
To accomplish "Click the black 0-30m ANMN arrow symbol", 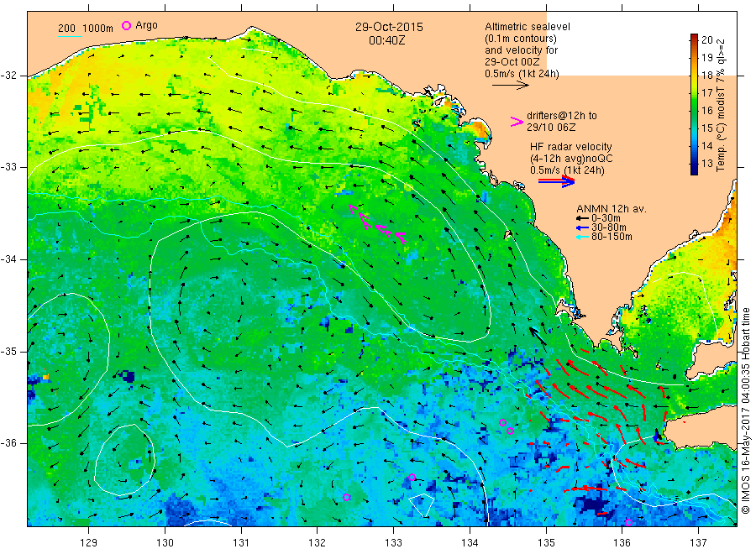I will (x=582, y=219).
